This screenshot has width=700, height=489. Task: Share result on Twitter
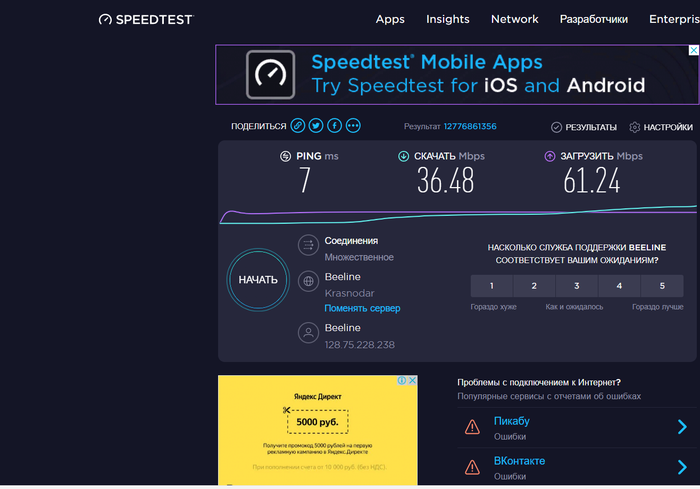[x=316, y=126]
